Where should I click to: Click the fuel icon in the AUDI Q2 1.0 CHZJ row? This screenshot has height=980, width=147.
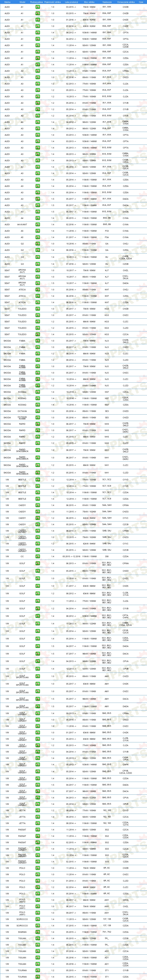click(x=38, y=244)
